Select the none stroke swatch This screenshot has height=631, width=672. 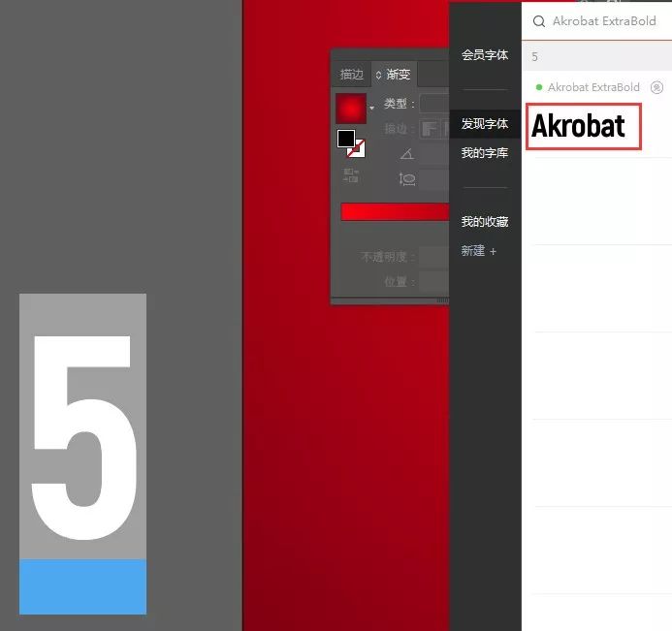[357, 148]
